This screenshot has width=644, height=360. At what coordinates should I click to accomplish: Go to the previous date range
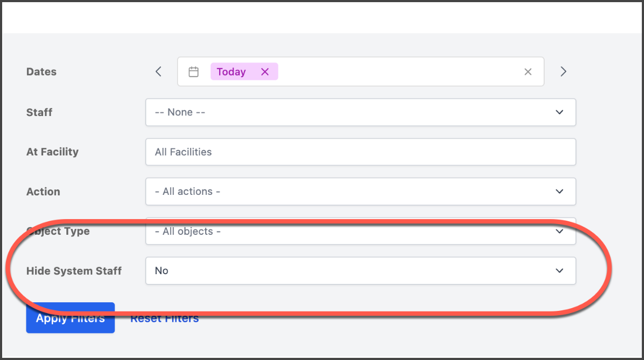(159, 71)
